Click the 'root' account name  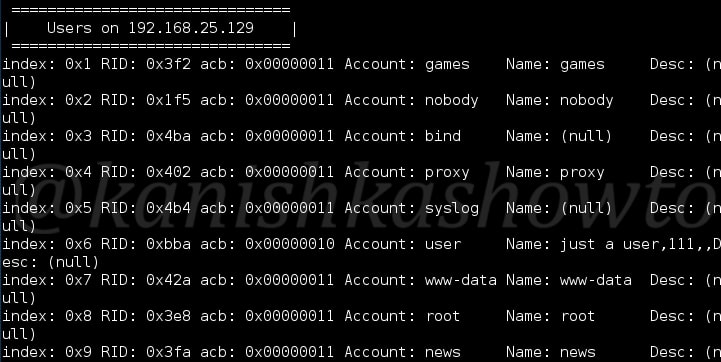442,316
